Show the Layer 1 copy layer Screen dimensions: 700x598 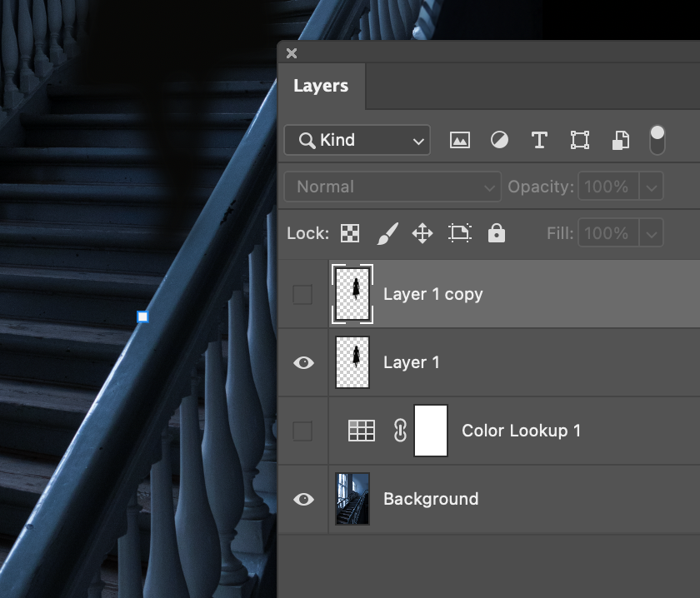point(302,294)
